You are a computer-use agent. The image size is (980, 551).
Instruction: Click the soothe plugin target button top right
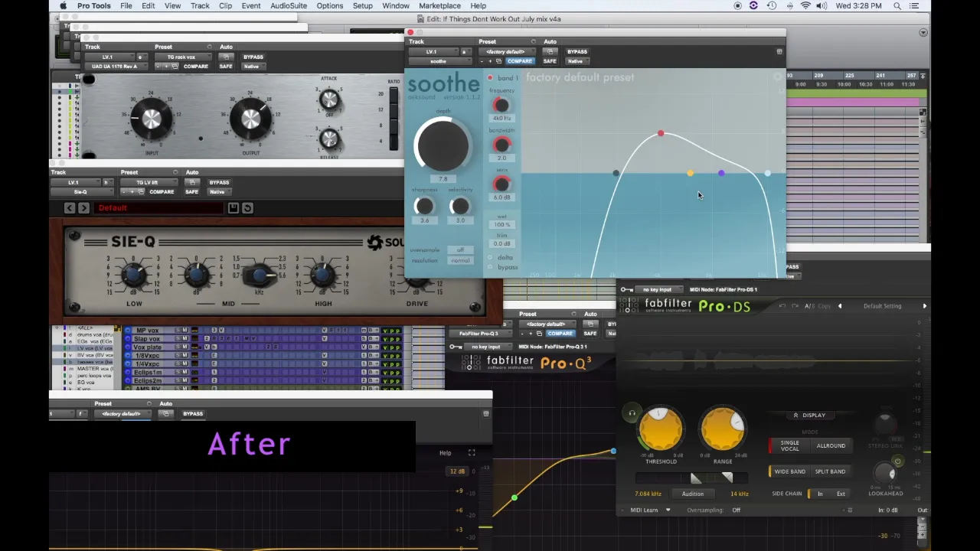pyautogui.click(x=779, y=52)
